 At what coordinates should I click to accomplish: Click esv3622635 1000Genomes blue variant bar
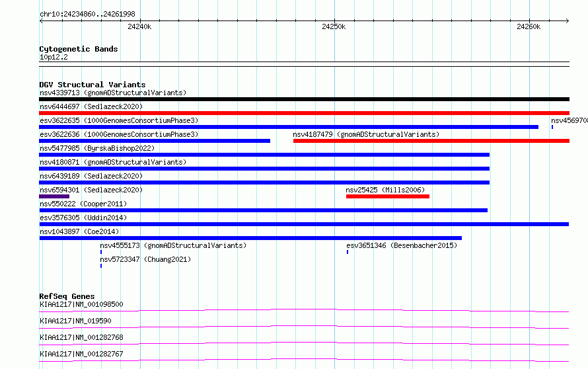tap(289, 127)
